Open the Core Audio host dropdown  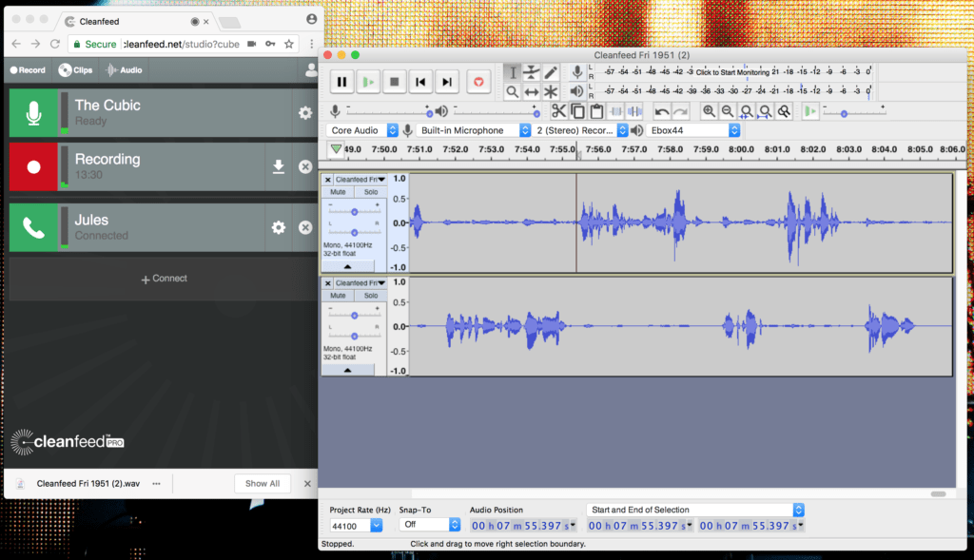click(362, 130)
